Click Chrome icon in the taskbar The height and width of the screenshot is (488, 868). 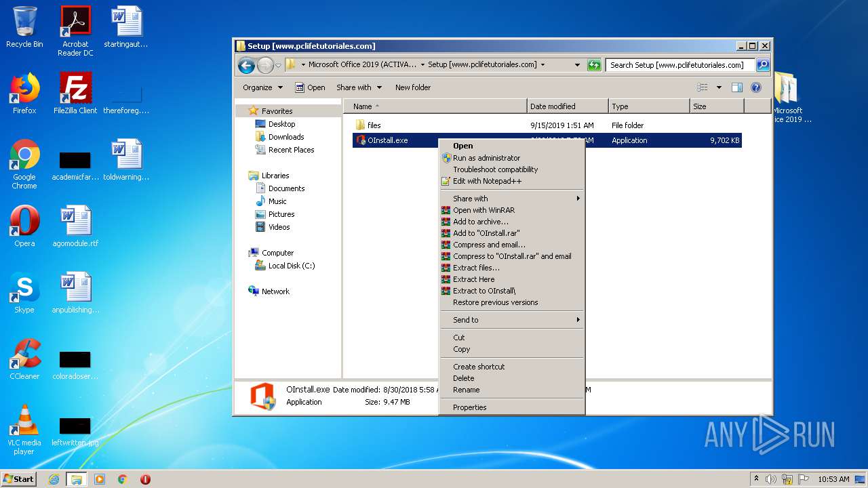123,479
